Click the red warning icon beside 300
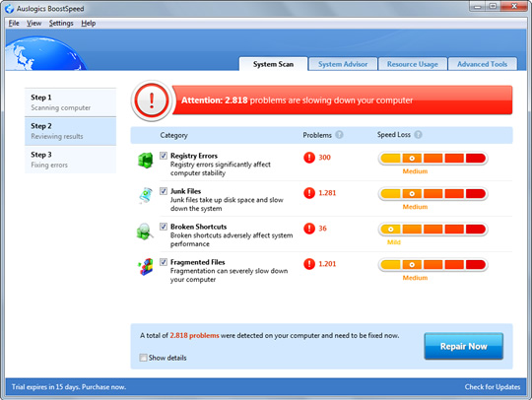The image size is (532, 400). 309,158
